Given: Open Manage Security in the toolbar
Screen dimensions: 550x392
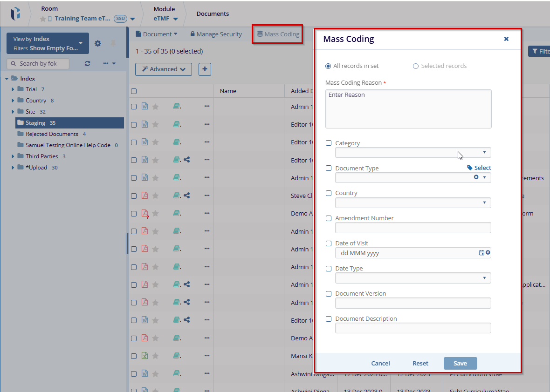Looking at the screenshot, I should (x=216, y=34).
